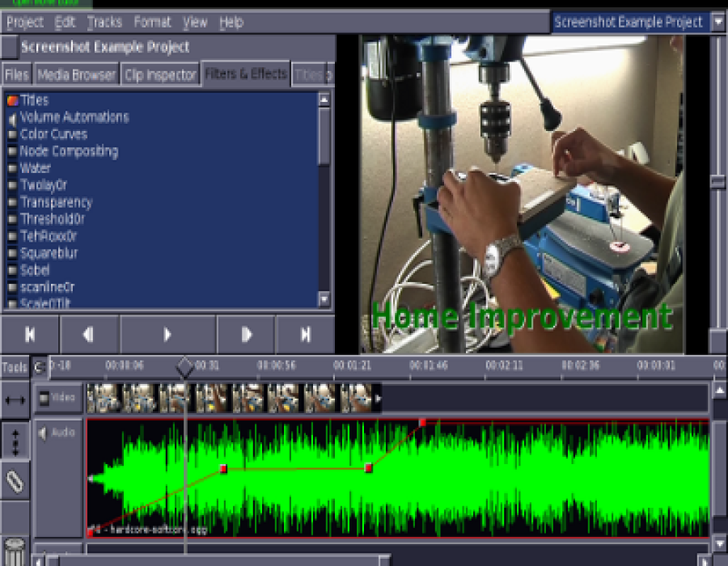The image size is (728, 566).
Task: Open the Tracks menu
Action: [x=104, y=22]
